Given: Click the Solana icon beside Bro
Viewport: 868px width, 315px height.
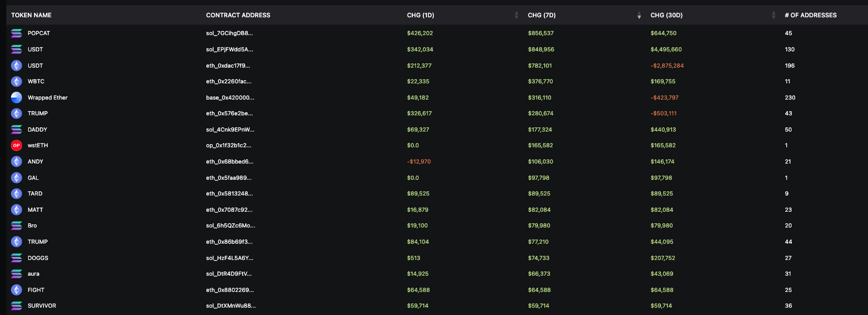Looking at the screenshot, I should click(17, 225).
